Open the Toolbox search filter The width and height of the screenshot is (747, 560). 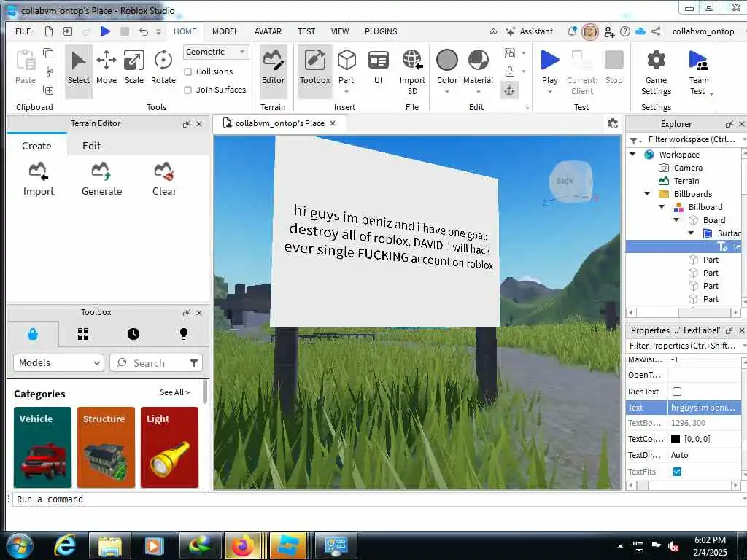194,363
